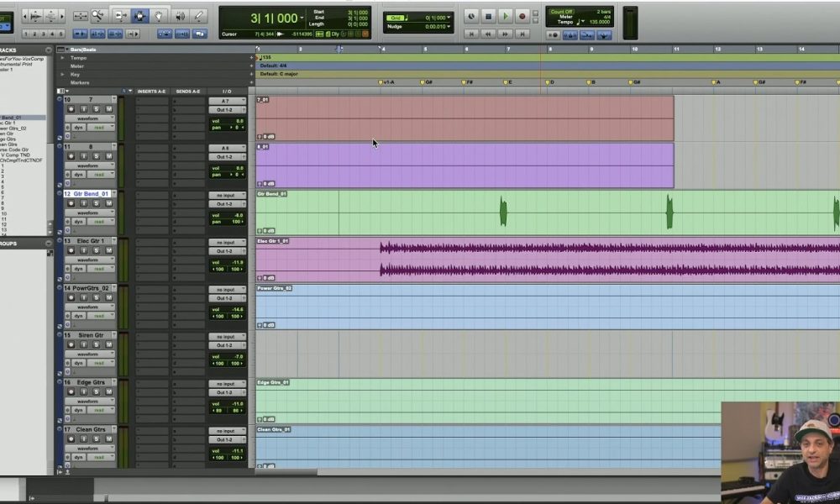Viewport: 840px width, 504px height.
Task: Select the Scrubber tool
Action: coord(179,14)
